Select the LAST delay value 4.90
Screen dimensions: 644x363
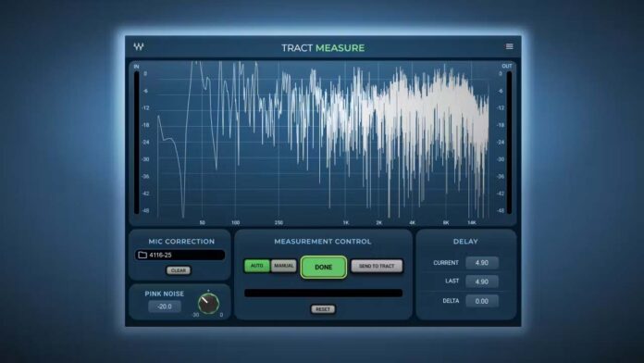click(482, 282)
